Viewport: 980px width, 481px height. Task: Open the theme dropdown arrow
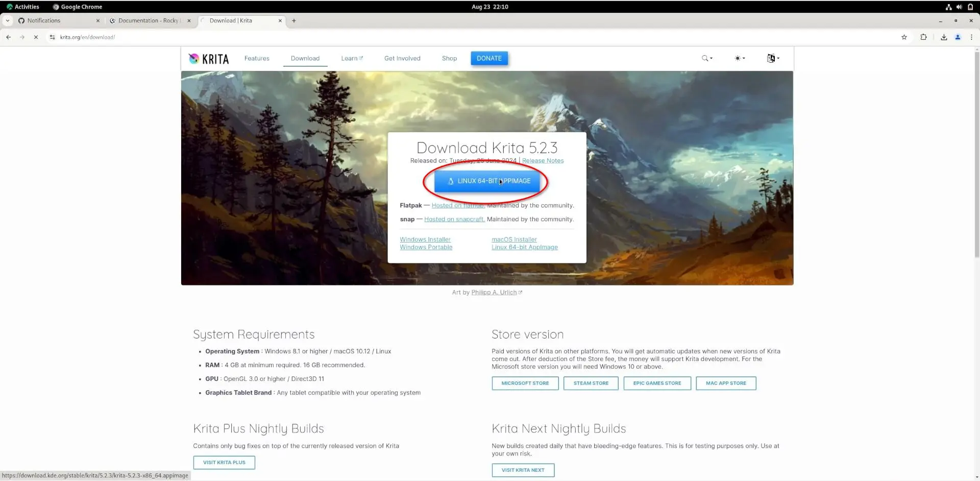click(743, 58)
